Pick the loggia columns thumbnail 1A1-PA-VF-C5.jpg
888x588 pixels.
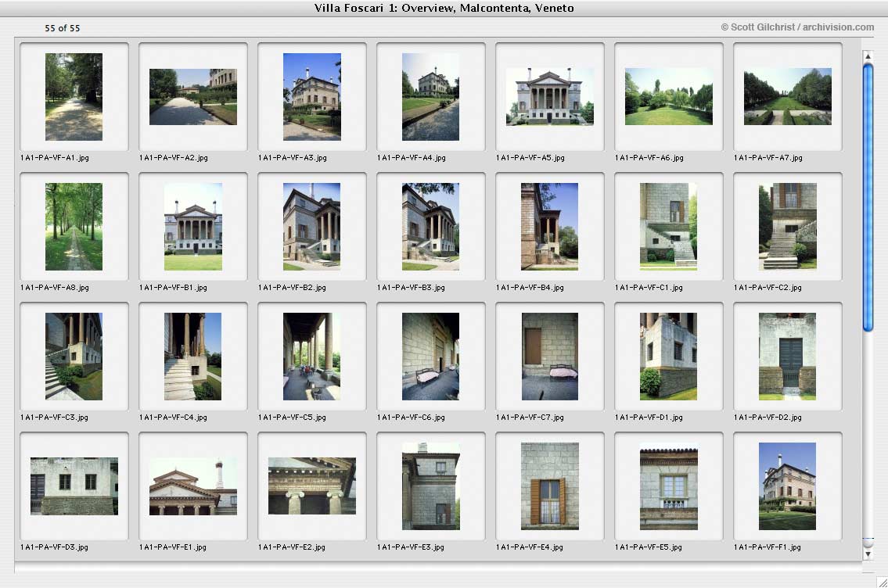click(x=312, y=357)
